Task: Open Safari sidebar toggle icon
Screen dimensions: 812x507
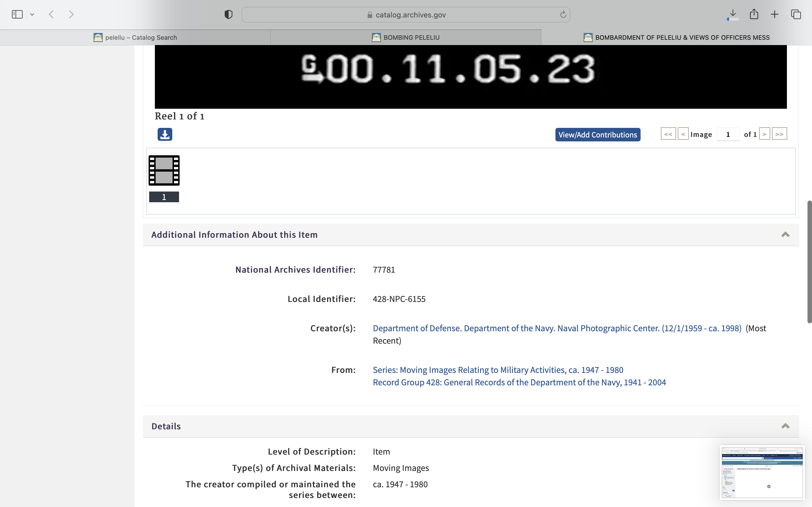Action: (17, 14)
